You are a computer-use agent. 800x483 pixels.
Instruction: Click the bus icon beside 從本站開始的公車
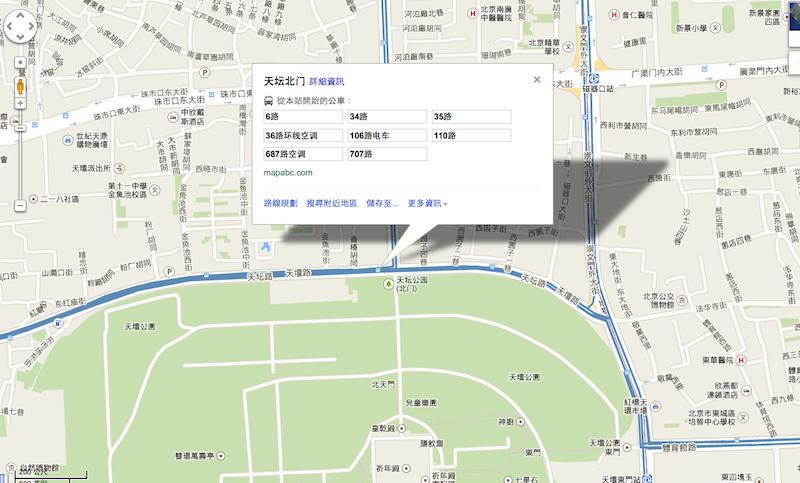(268, 101)
